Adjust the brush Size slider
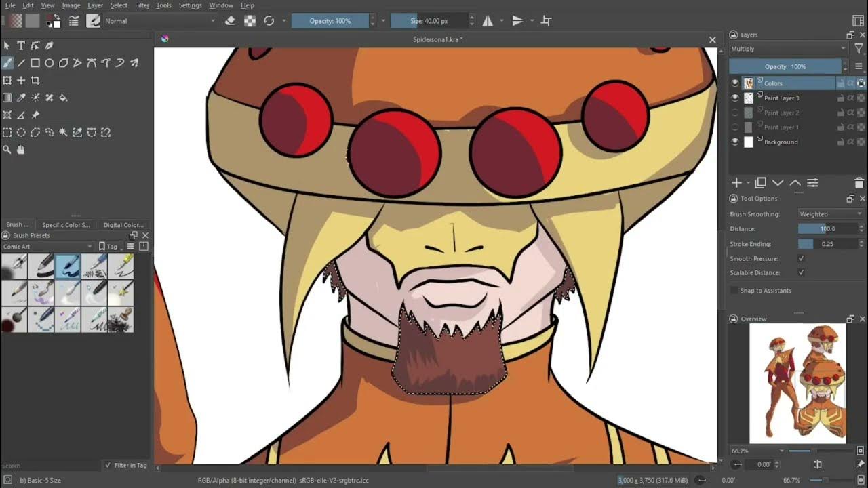 (x=429, y=21)
